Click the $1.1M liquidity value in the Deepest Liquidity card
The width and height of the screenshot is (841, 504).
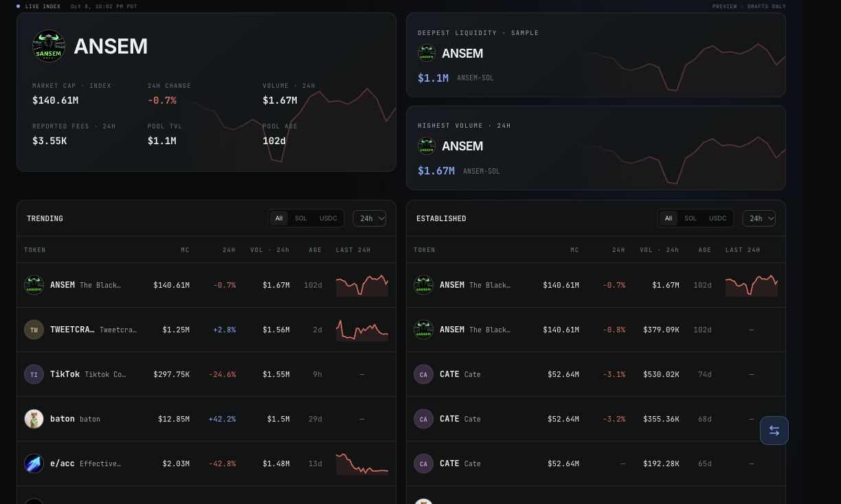coord(434,78)
